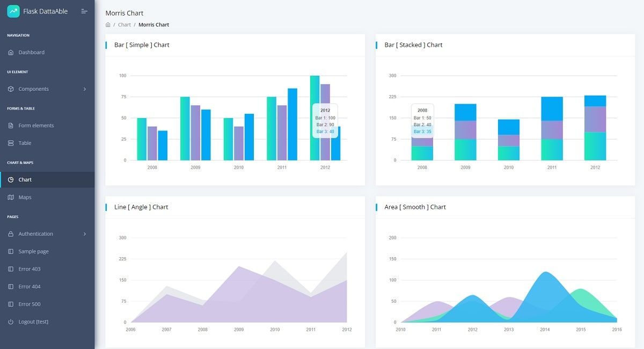
Task: Click the Morris Chart breadcrumb text
Action: tap(153, 25)
